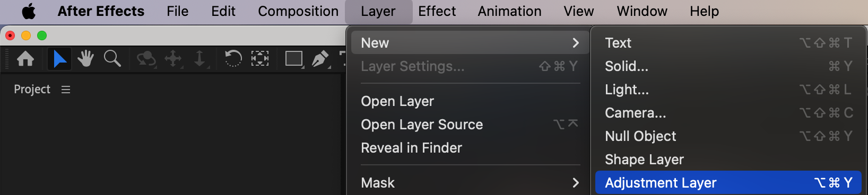Expand the New submenu

click(x=470, y=43)
